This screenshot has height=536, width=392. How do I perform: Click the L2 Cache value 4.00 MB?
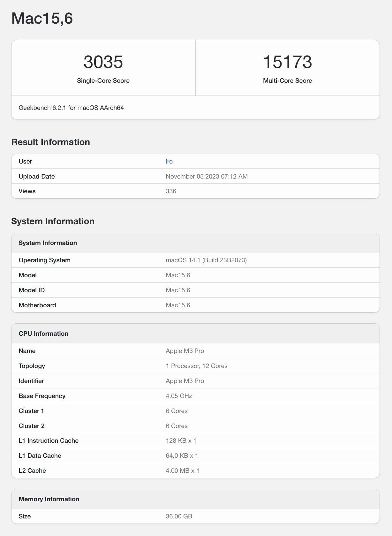point(183,471)
